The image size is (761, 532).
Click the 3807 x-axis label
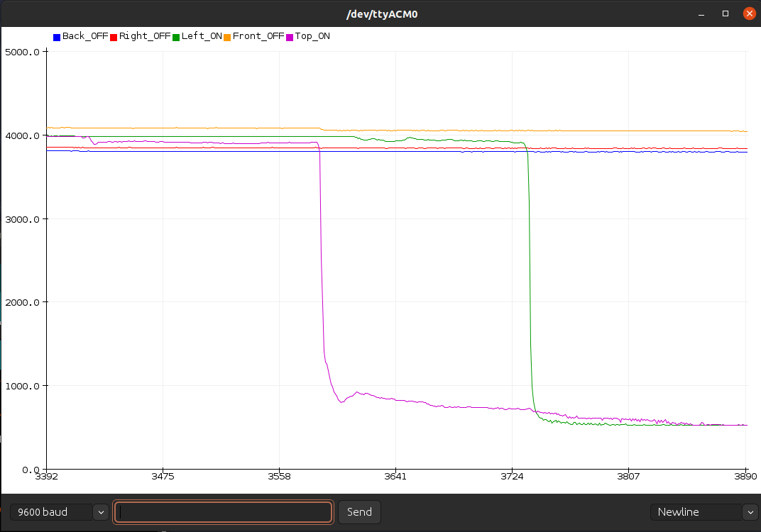coord(628,476)
